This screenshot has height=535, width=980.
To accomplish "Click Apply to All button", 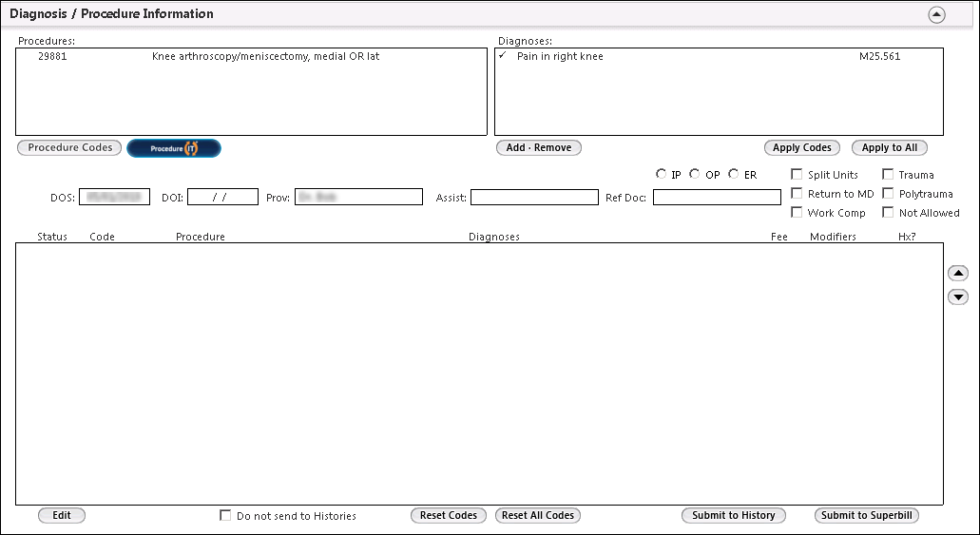I will pyautogui.click(x=890, y=148).
